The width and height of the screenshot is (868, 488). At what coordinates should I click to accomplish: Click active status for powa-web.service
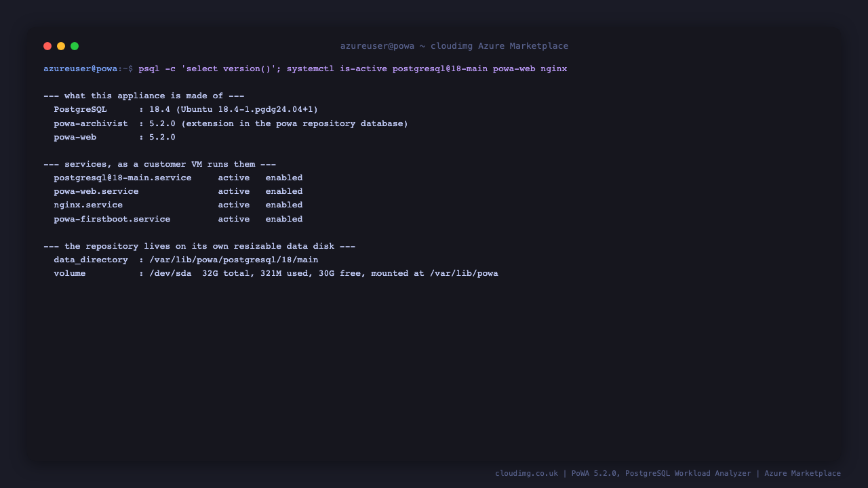coord(234,192)
